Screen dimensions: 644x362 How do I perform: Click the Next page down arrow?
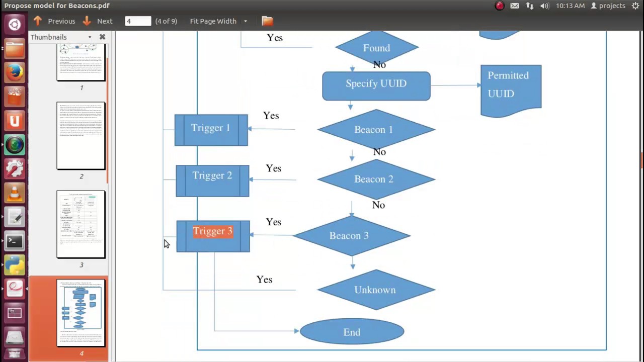pyautogui.click(x=87, y=21)
